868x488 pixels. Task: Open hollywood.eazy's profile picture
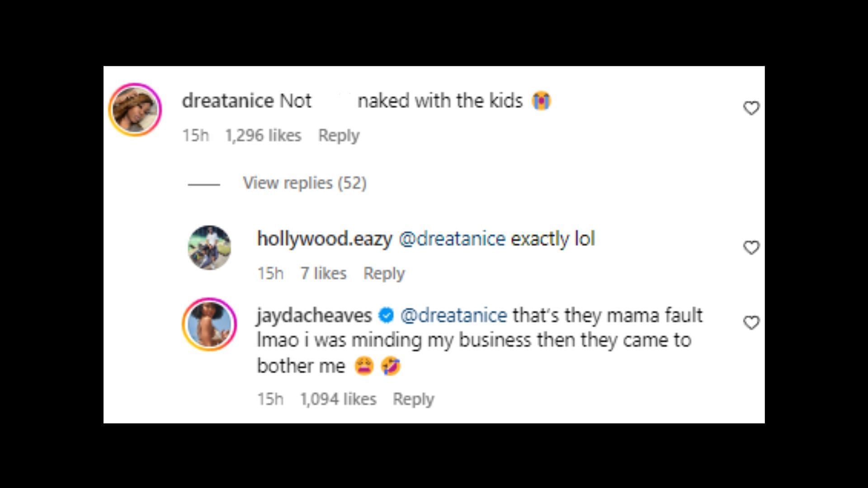pos(209,248)
